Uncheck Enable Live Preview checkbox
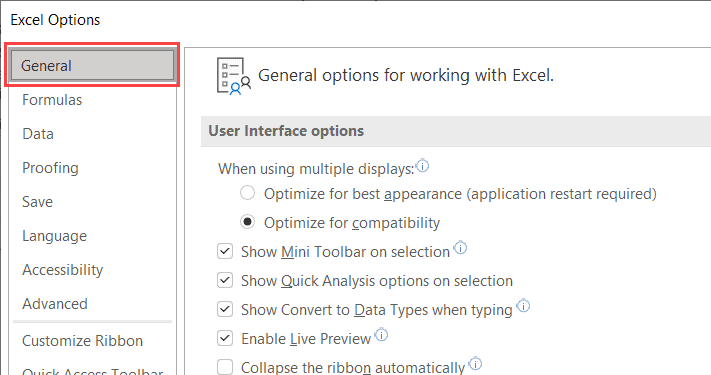711x375 pixels. coord(225,338)
